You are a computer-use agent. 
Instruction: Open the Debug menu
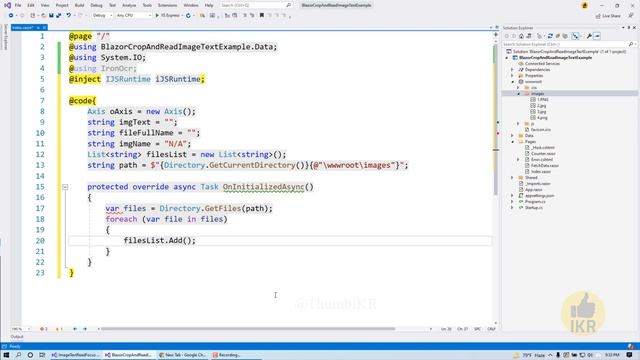point(96,5)
